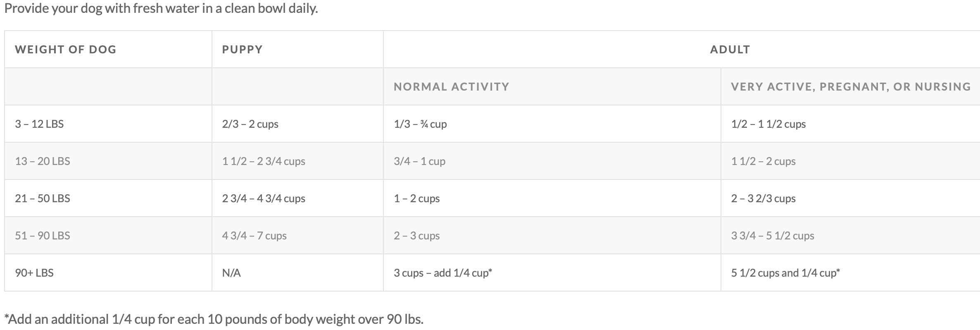Click the additional 1/4 cup footnote text
This screenshot has height=330, width=980.
(x=214, y=319)
